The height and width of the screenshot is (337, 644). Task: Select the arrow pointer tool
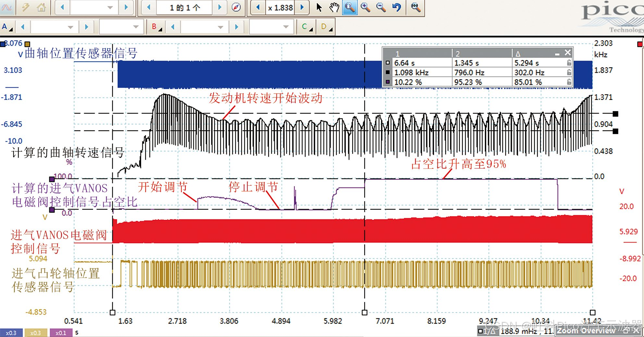click(x=319, y=7)
